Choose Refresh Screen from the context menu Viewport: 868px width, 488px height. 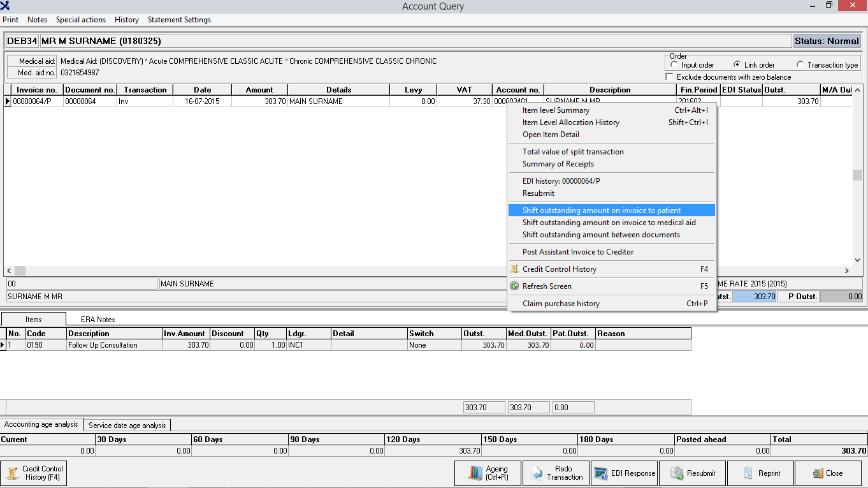click(547, 286)
